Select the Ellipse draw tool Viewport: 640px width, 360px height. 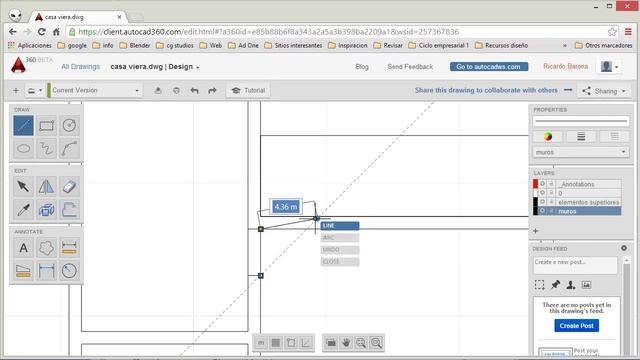coord(23,149)
